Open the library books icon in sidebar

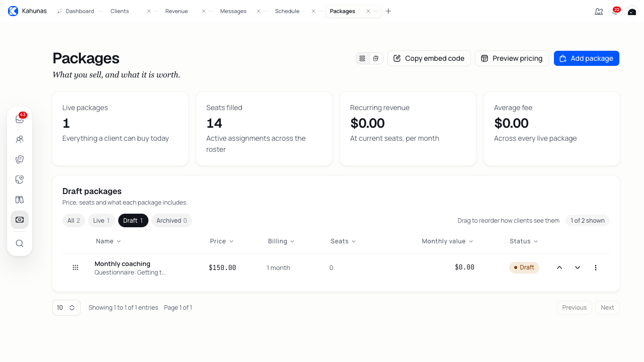click(x=20, y=200)
